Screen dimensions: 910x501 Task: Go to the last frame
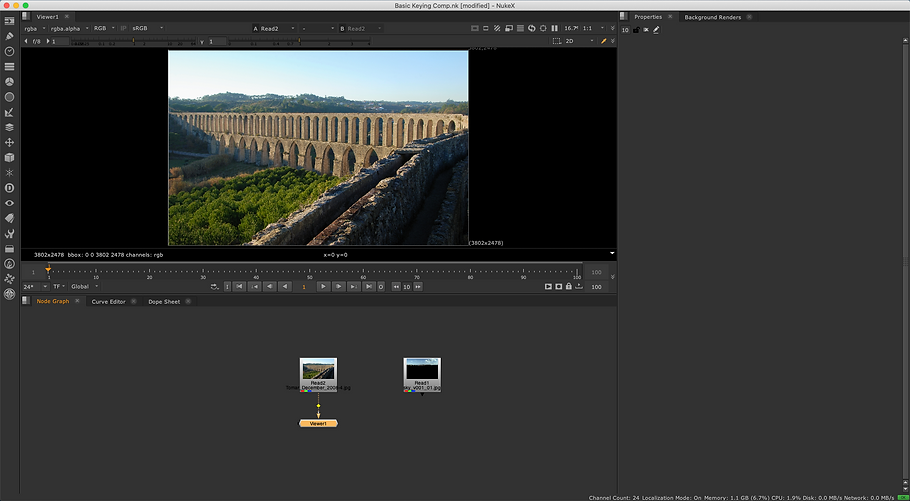tap(369, 286)
